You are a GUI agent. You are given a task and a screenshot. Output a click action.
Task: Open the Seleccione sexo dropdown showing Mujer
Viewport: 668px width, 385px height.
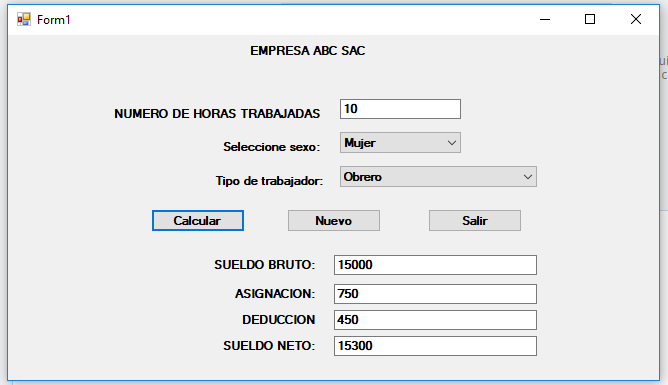400,143
